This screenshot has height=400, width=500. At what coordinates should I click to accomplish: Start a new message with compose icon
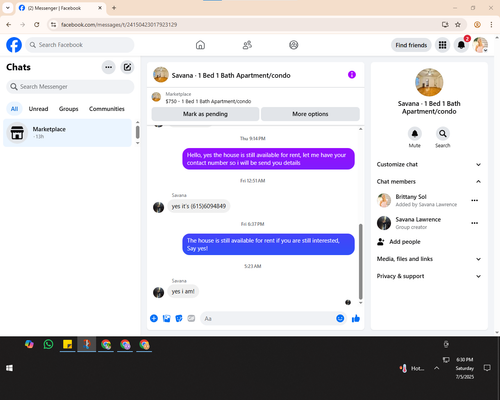click(x=127, y=67)
